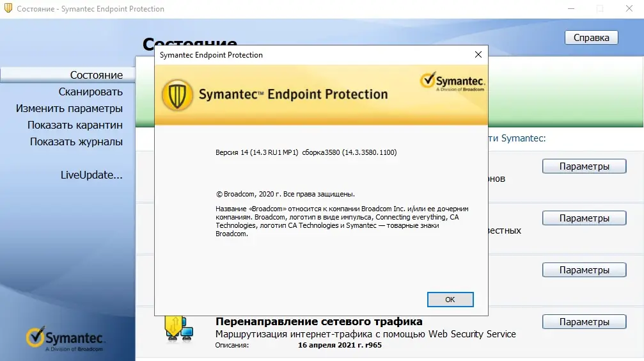Click the Broadcom 2020 copyright line

[285, 193]
